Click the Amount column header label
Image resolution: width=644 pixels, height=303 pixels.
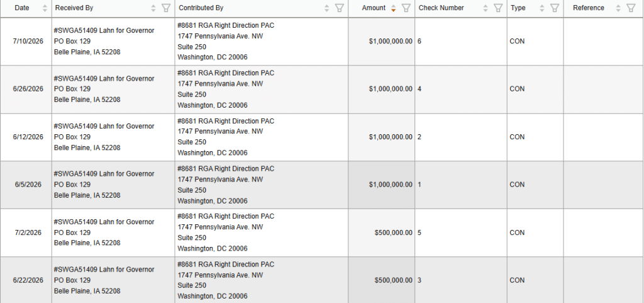374,8
